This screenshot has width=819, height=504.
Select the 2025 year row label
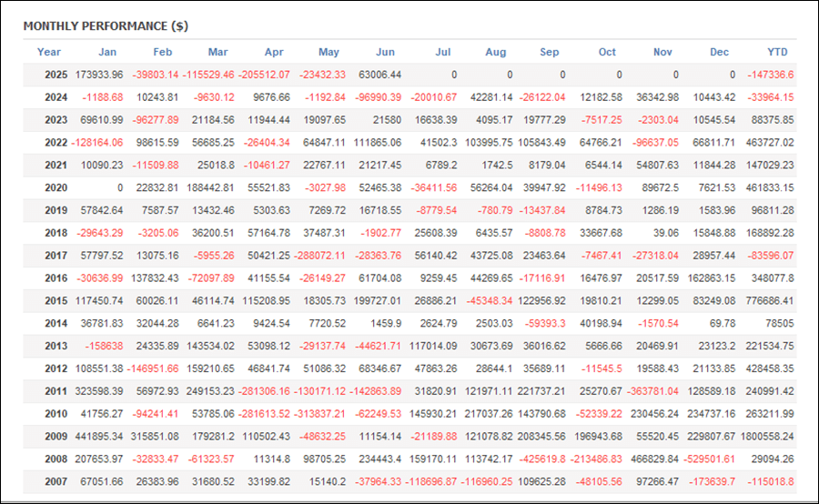(x=56, y=75)
